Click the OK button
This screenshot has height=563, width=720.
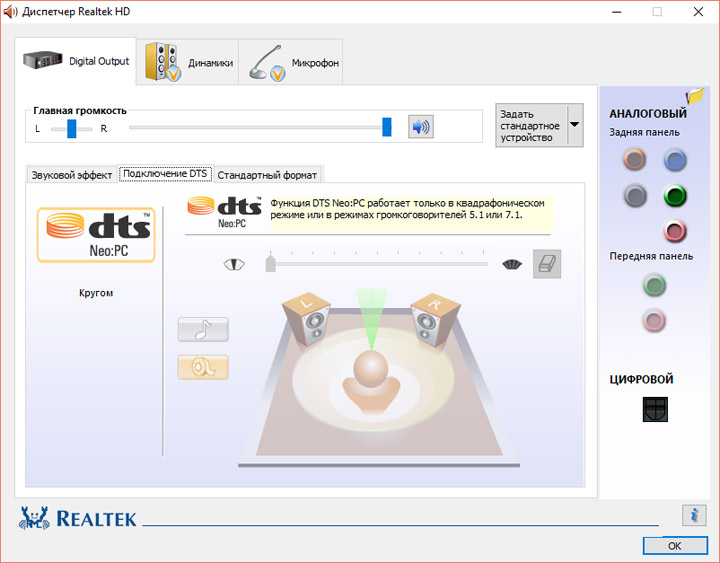[x=675, y=546]
